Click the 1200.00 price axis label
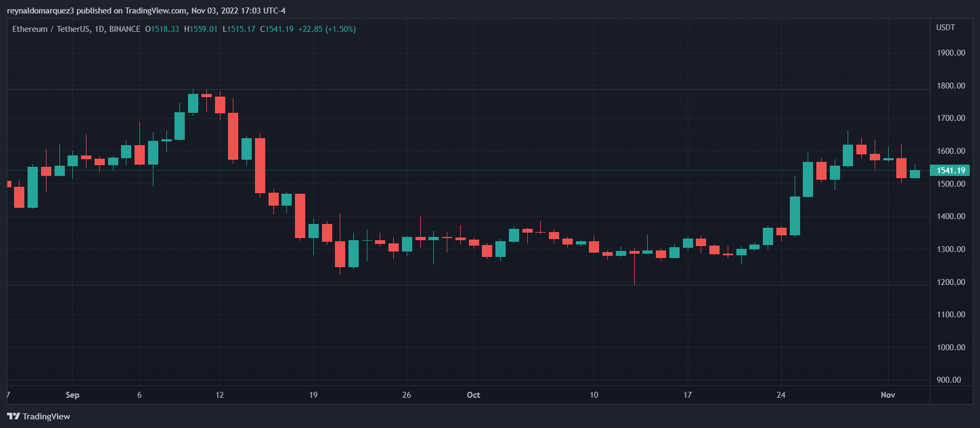This screenshot has height=428, width=980. click(951, 282)
